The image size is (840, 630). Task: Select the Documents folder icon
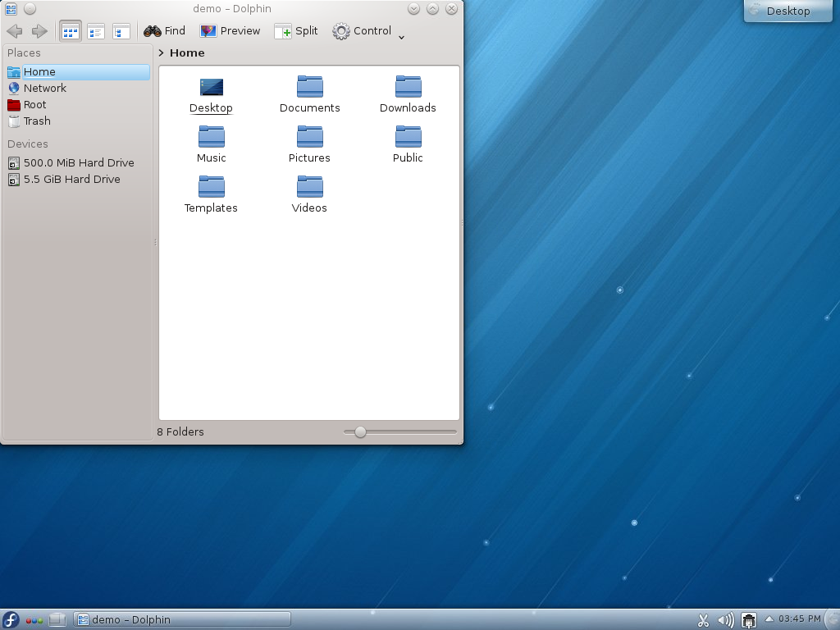(309, 87)
